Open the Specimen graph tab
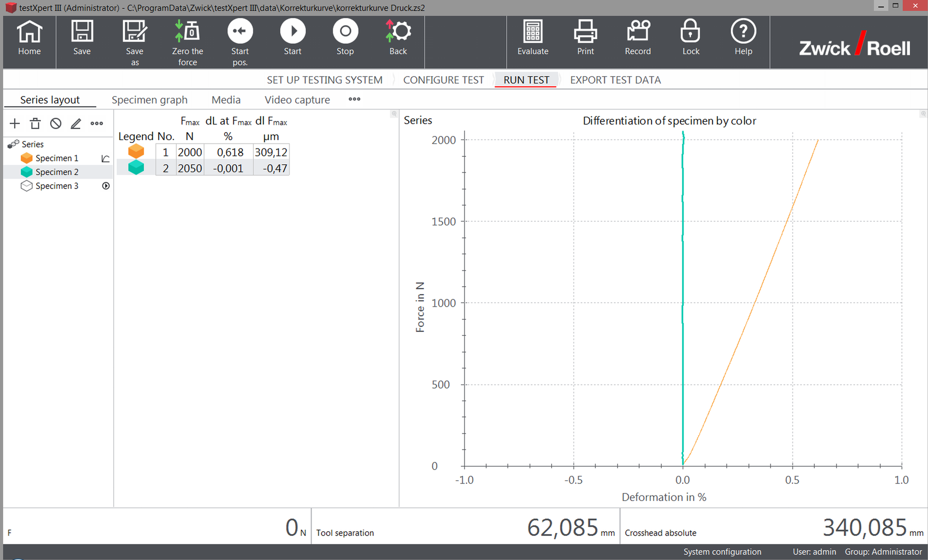Image resolution: width=928 pixels, height=560 pixels. pos(149,100)
